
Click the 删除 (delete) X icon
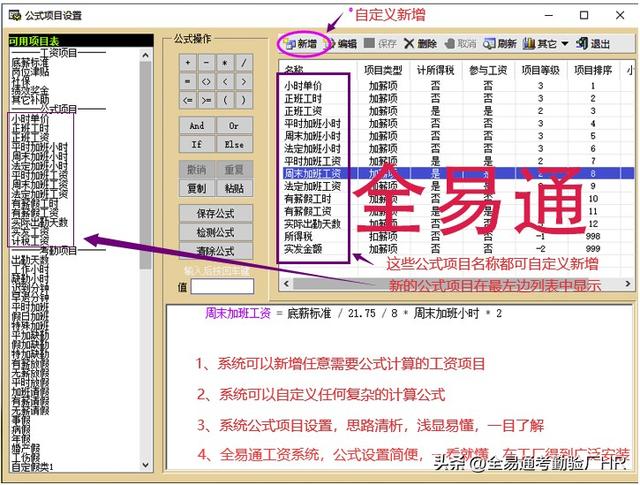pos(409,43)
